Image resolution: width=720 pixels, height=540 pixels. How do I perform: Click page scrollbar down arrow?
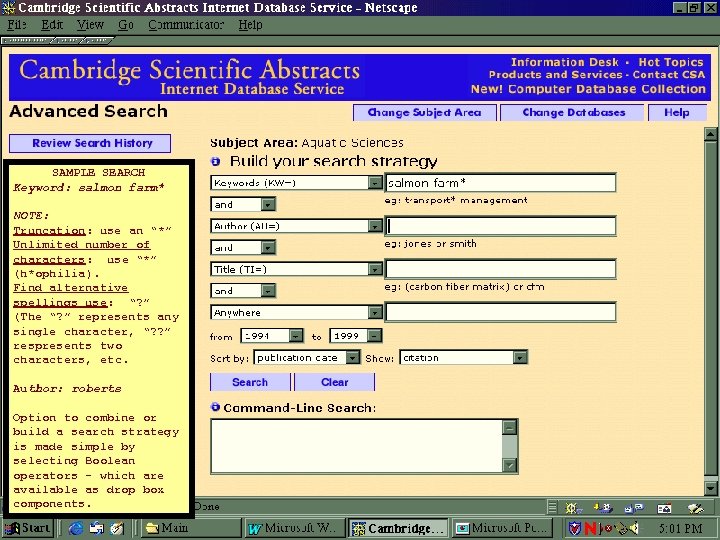[710, 489]
